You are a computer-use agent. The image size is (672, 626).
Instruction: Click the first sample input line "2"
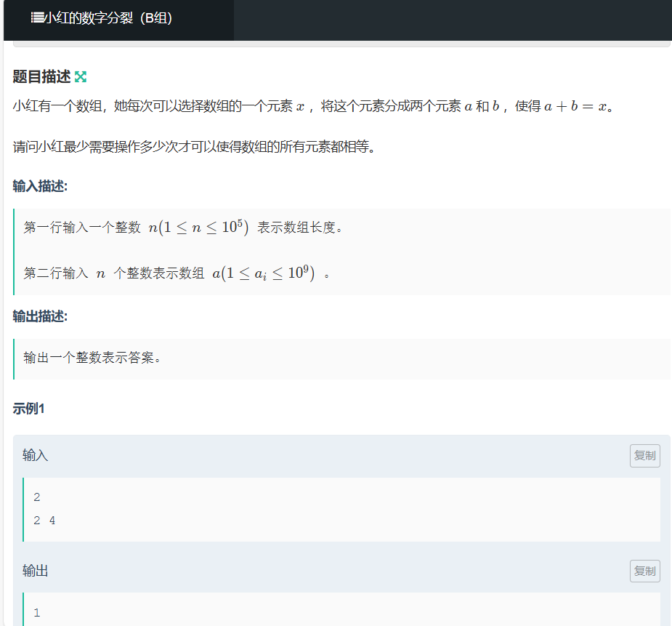pos(37,497)
